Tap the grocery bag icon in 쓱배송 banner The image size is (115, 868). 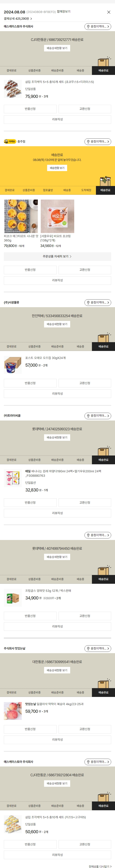[105, 181]
